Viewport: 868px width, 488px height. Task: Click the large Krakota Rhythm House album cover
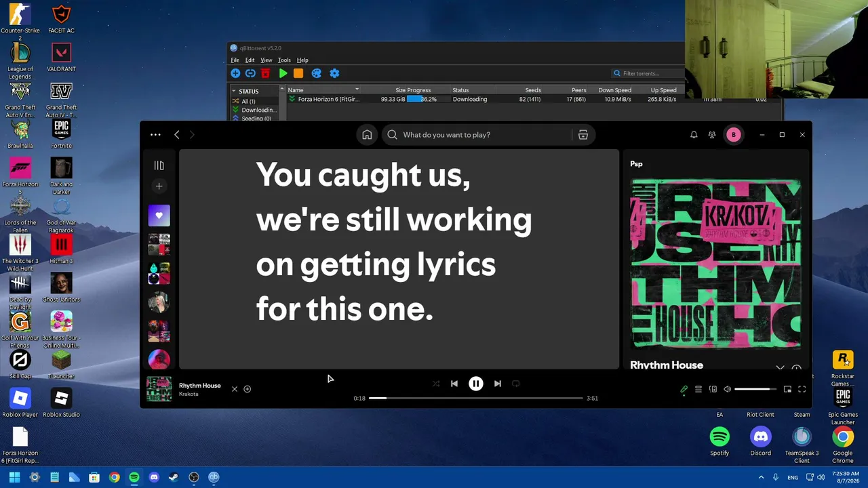pyautogui.click(x=715, y=264)
